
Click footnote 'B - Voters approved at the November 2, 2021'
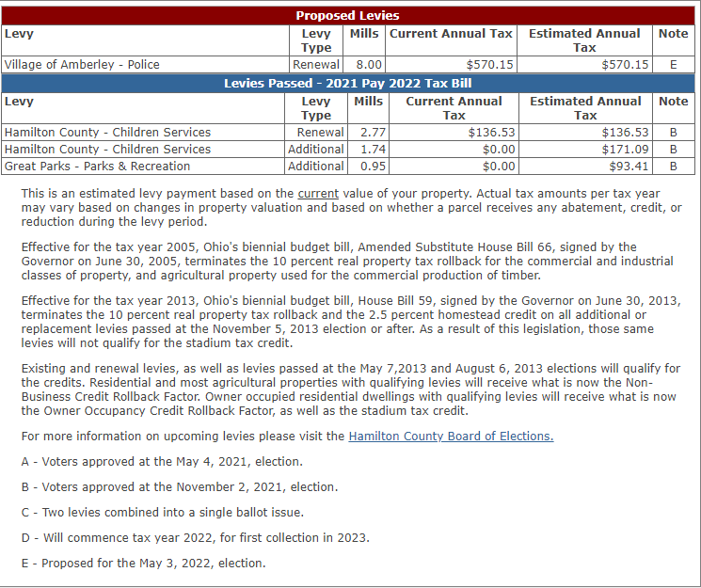pyautogui.click(x=180, y=487)
